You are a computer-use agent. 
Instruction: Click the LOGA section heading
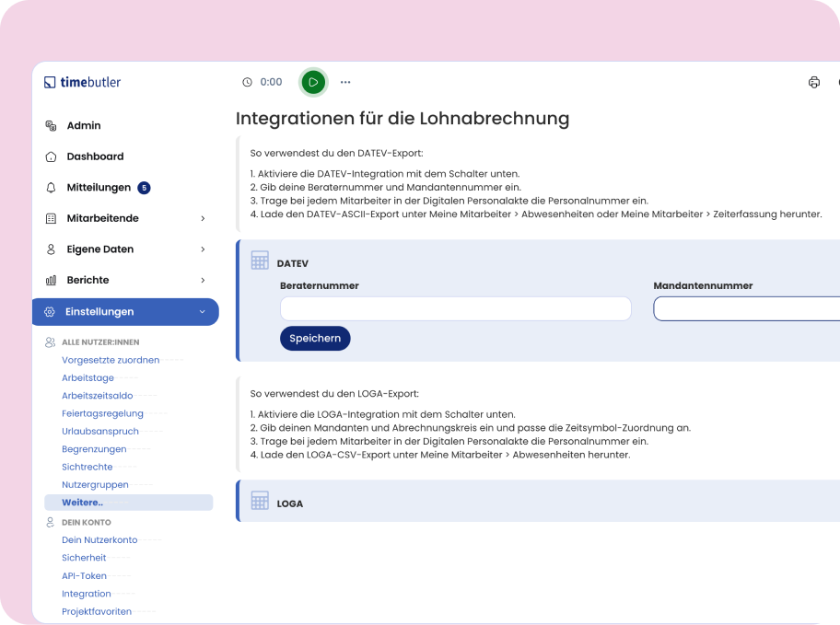click(290, 504)
